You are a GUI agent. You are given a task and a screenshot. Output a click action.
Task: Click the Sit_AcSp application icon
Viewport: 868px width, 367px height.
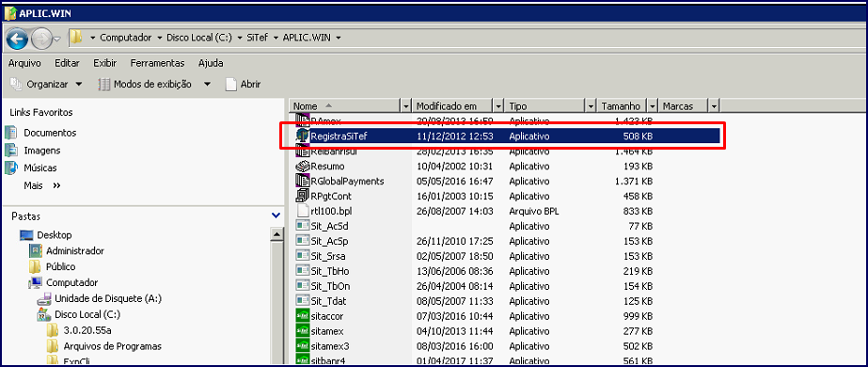coord(302,241)
